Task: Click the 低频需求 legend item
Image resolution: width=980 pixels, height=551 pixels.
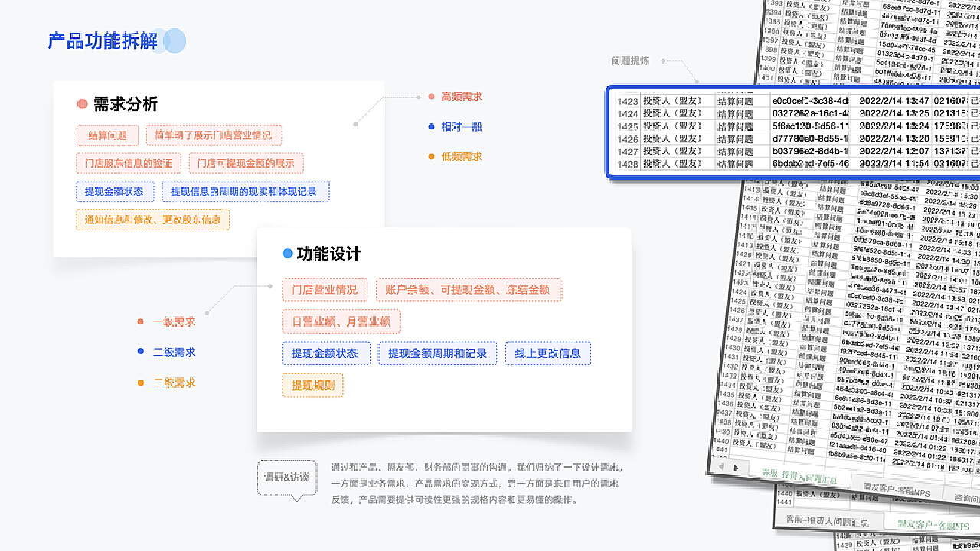Action: click(x=461, y=157)
